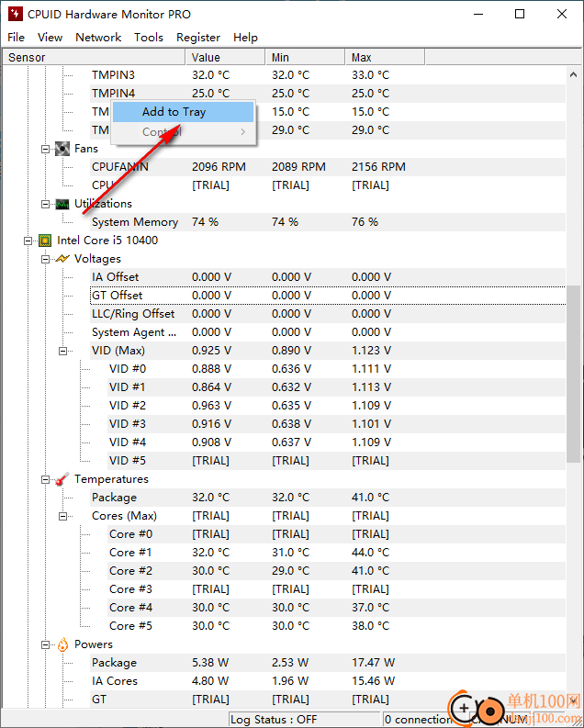Select the CPUFANIN fan row
This screenshot has height=728, width=584.
pyautogui.click(x=328, y=167)
